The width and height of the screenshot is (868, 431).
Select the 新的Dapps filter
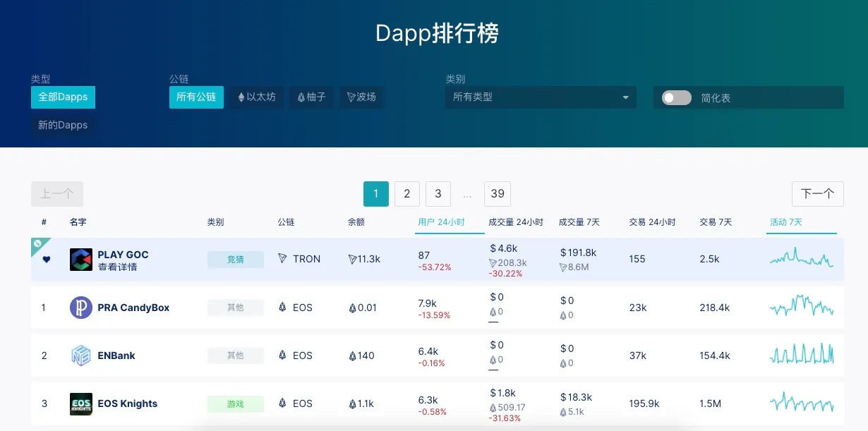click(x=63, y=125)
